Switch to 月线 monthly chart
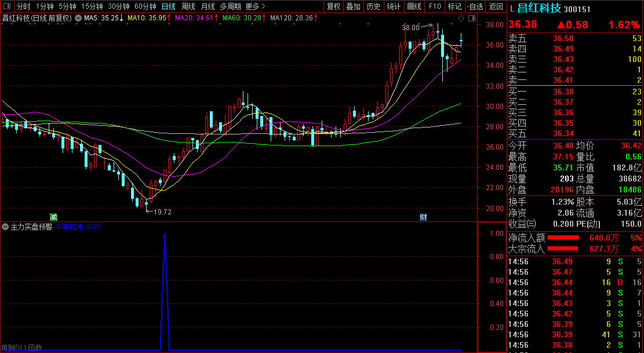 coord(208,6)
